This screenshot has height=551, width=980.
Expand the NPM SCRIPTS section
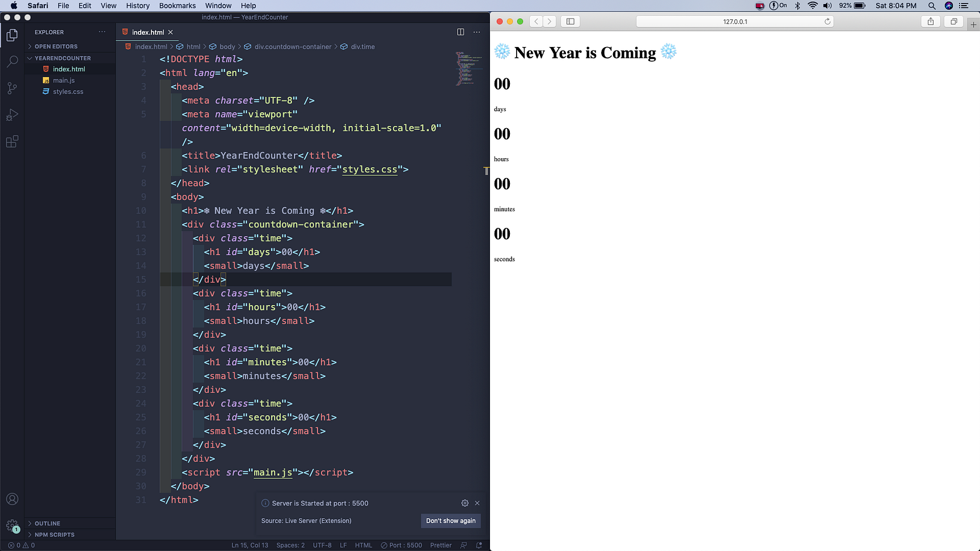(70, 535)
